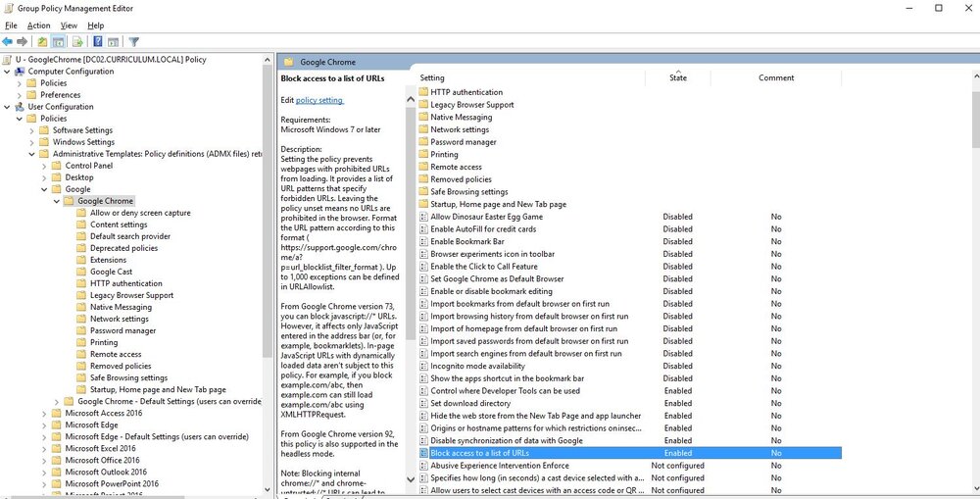980x499 pixels.
Task: Click the description pane scroll-up arrow
Action: pos(411,98)
